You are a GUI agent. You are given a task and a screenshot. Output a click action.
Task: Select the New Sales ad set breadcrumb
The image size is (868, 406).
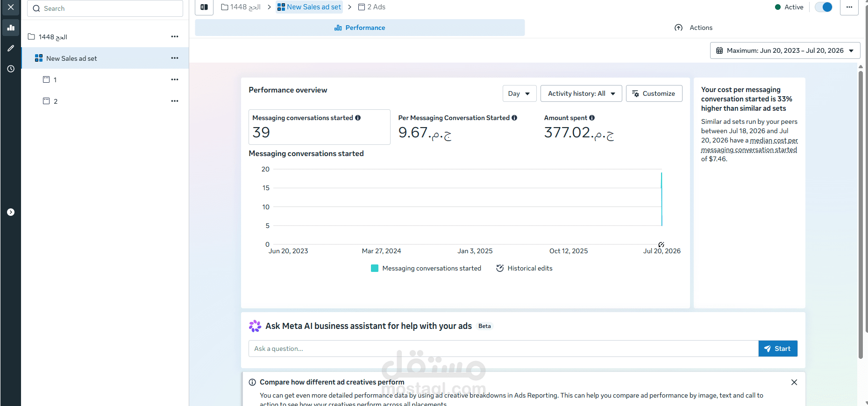tap(309, 7)
